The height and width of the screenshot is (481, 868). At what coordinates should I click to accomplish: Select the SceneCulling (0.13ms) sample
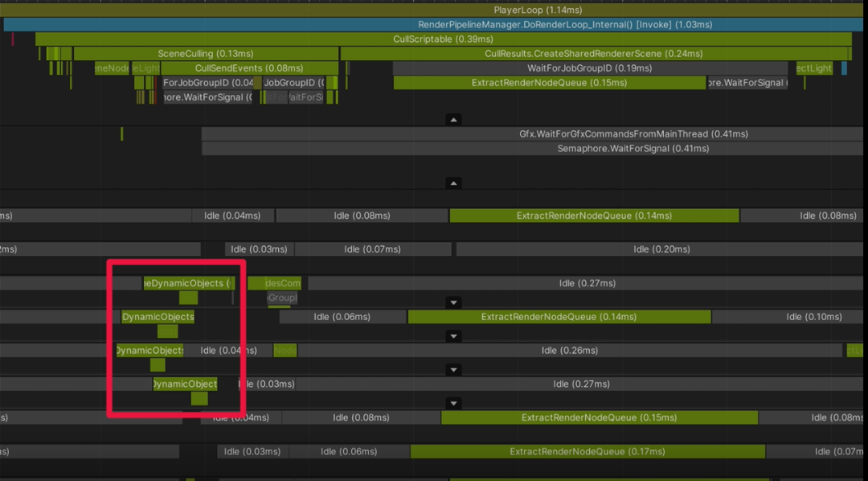[206, 53]
